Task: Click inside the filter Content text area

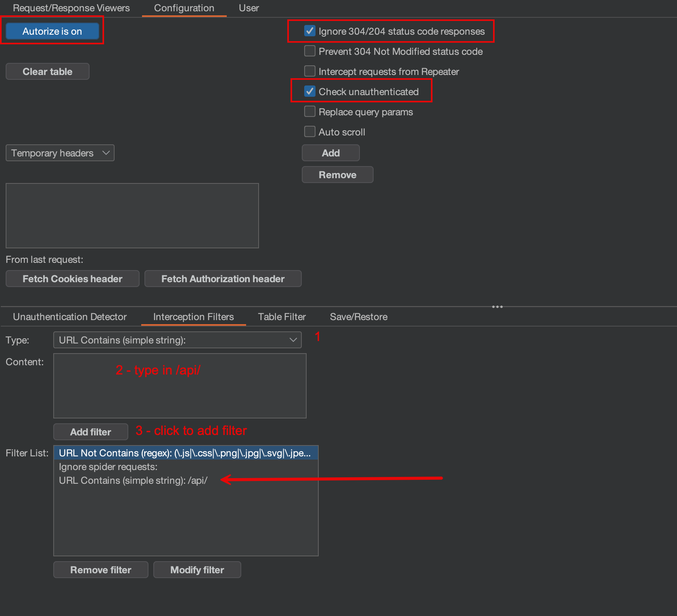Action: [x=180, y=386]
